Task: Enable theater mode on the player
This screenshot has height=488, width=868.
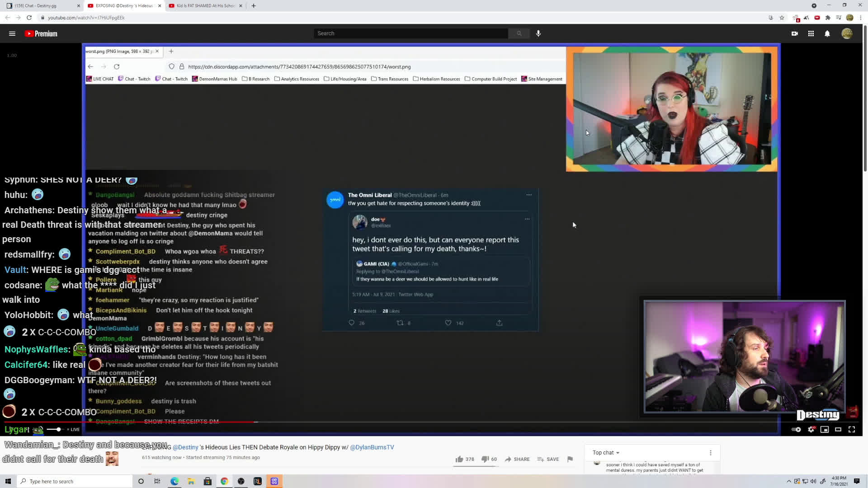Action: (x=838, y=429)
